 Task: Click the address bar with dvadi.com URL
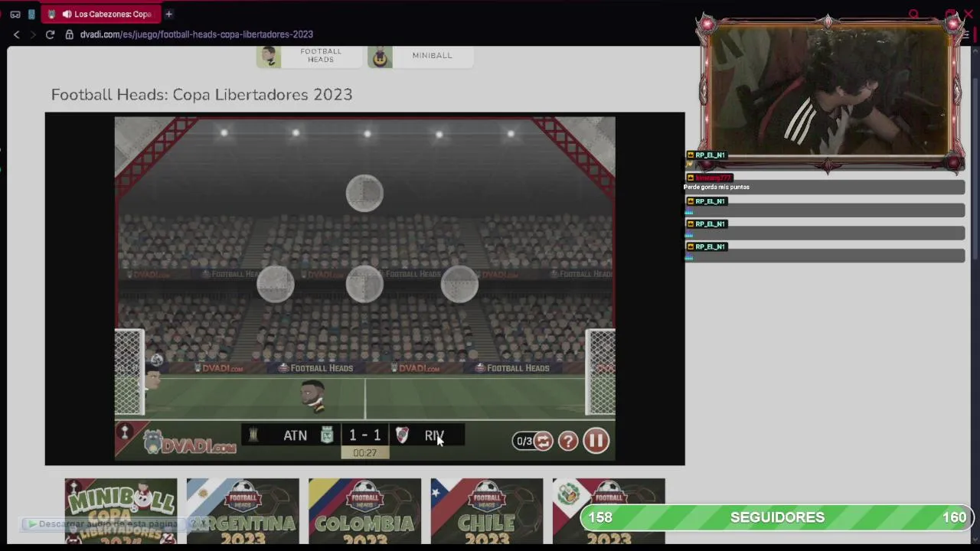point(196,34)
